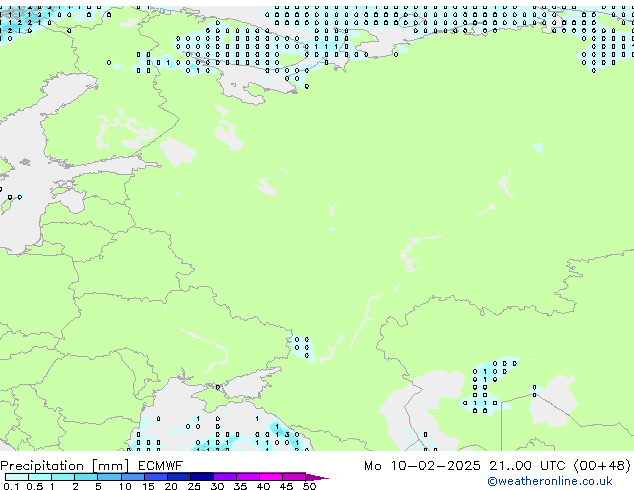This screenshot has height=490, width=634.
Task: Click the '15' legend value
Action: (148, 486)
